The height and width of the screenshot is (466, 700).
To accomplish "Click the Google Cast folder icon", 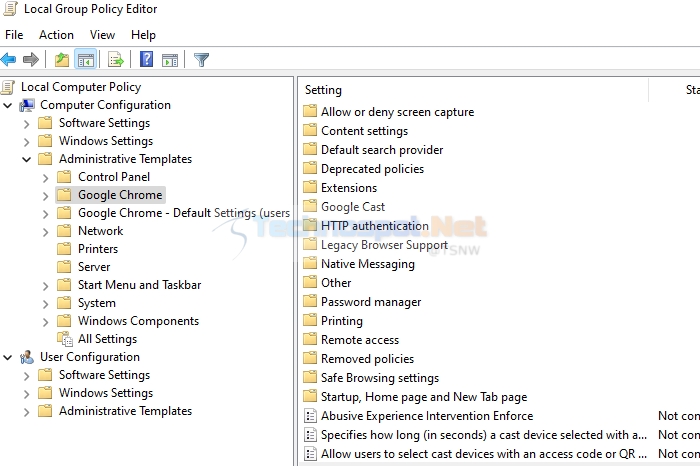I will coord(310,207).
